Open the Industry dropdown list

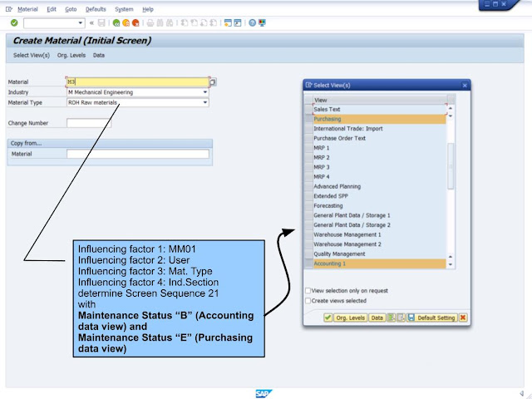(205, 92)
